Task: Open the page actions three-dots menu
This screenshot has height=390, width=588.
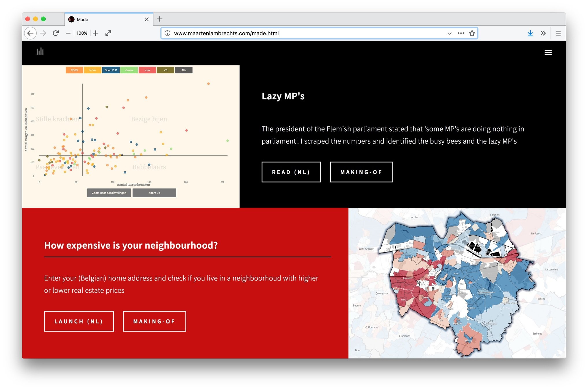Action: click(x=461, y=33)
